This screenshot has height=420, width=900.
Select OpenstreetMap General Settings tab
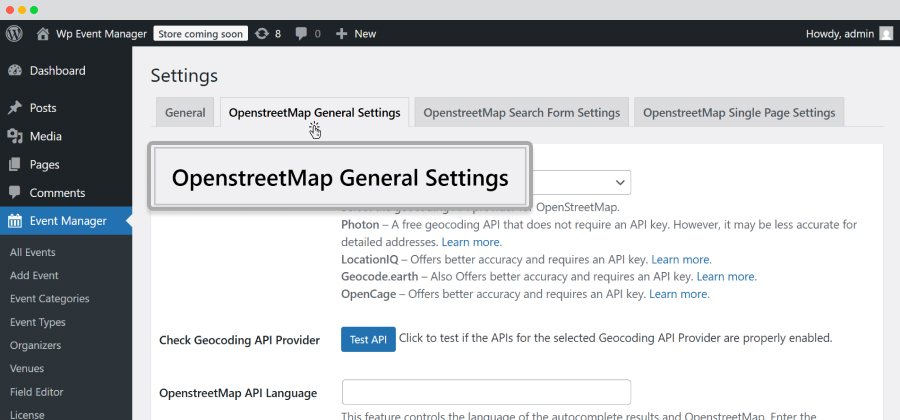coord(315,112)
